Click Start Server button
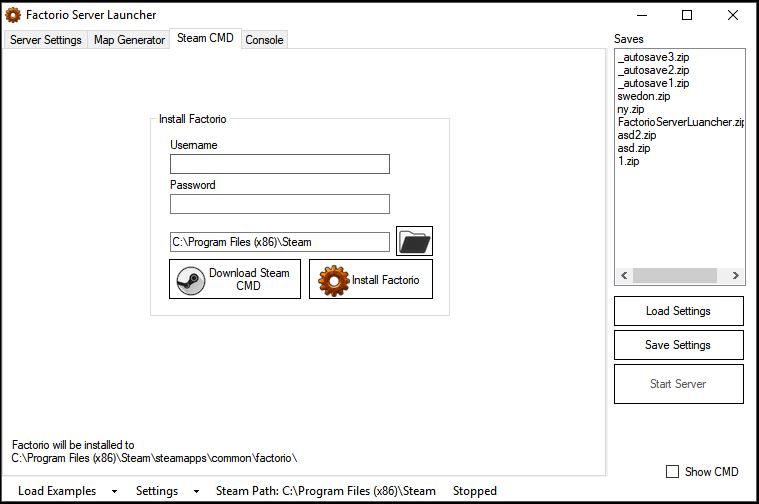The height and width of the screenshot is (504, 759). pos(679,384)
